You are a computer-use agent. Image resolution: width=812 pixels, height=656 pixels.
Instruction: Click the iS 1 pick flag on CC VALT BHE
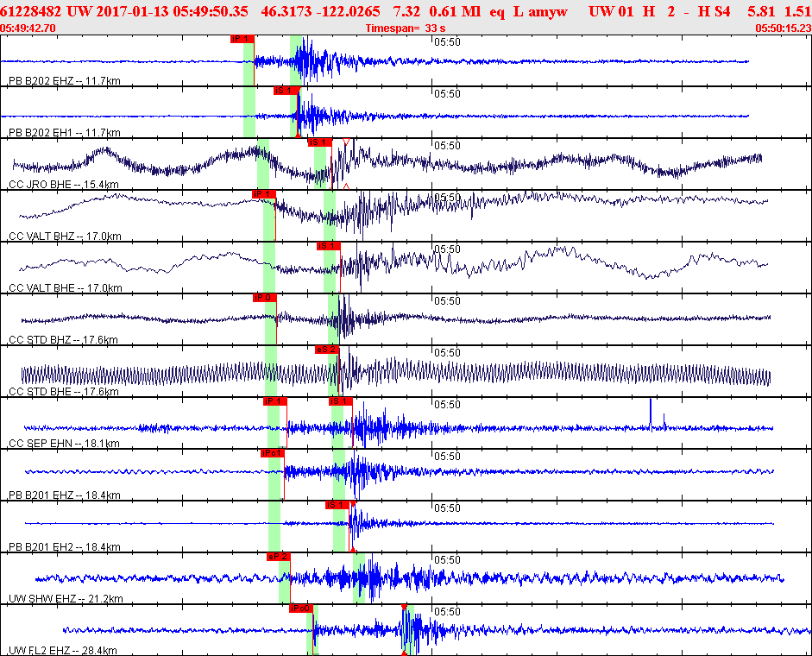click(328, 246)
